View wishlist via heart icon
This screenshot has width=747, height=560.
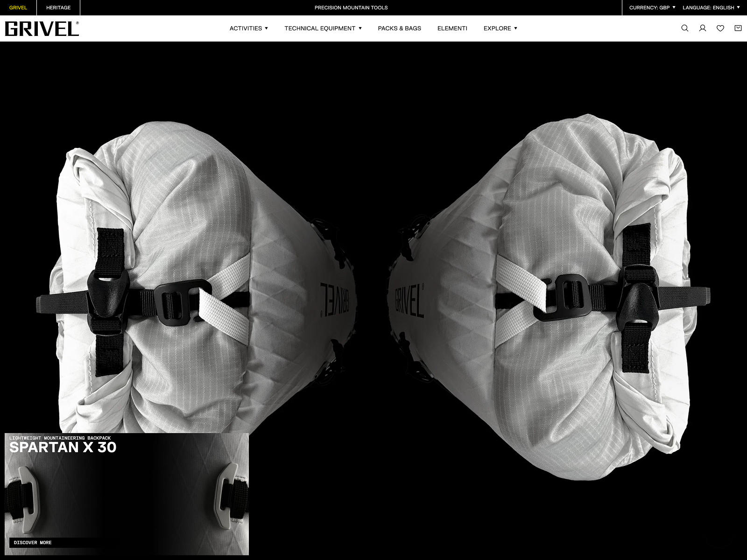tap(720, 28)
